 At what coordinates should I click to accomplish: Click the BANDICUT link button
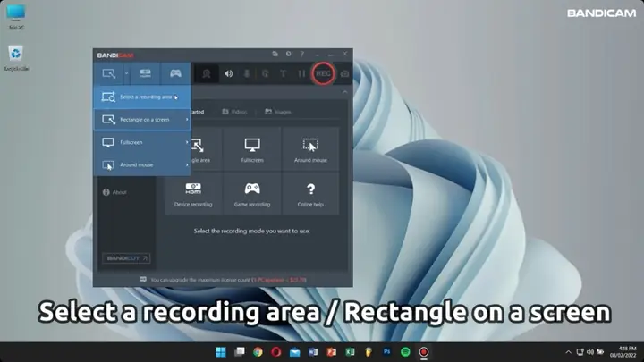126,258
